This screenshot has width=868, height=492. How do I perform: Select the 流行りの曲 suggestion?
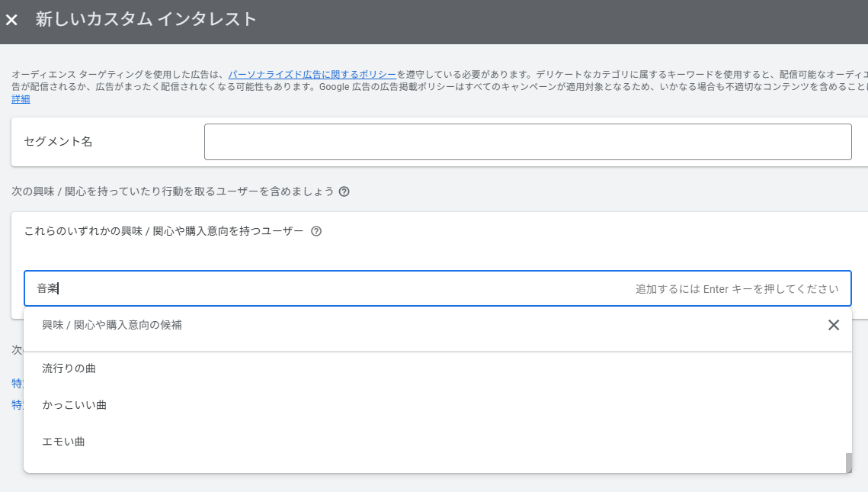(69, 368)
